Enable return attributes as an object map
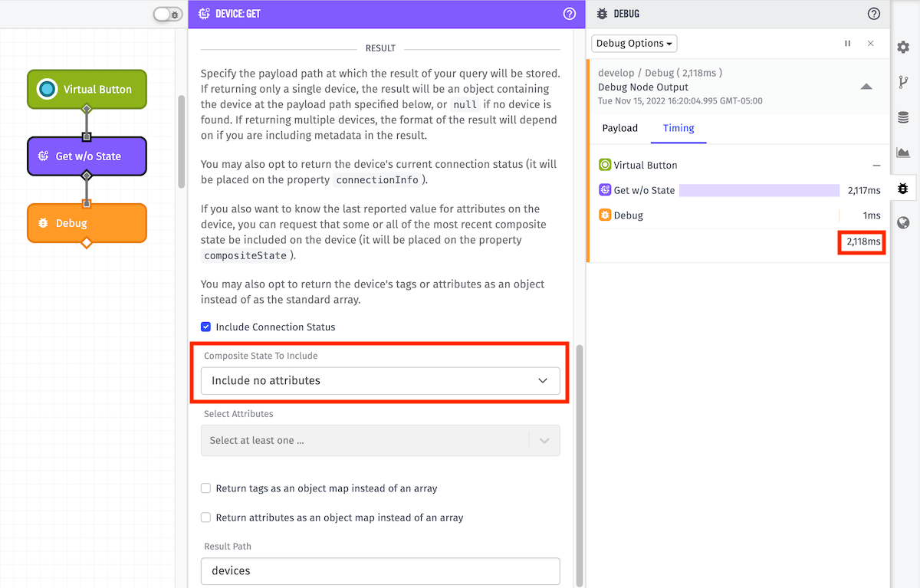920x588 pixels. pos(205,517)
